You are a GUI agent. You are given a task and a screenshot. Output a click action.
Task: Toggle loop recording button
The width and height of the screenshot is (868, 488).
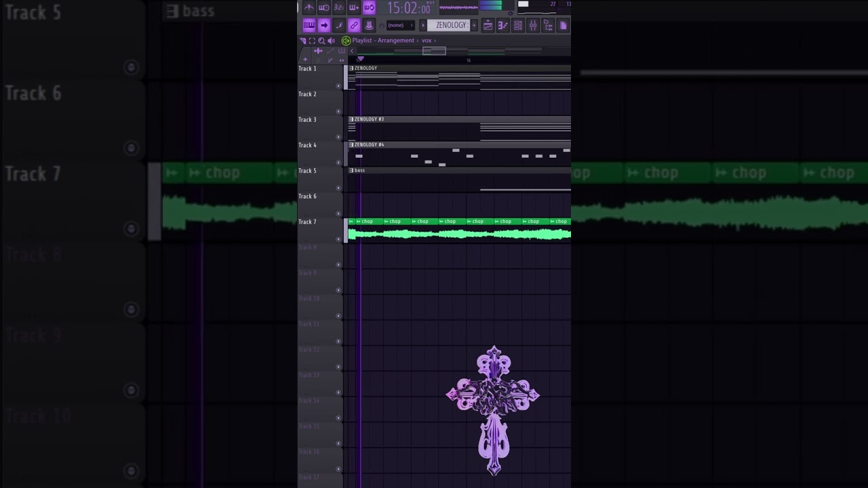point(369,7)
